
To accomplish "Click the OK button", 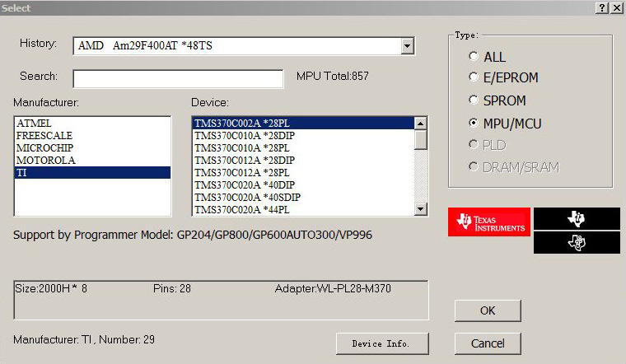I will pos(488,310).
